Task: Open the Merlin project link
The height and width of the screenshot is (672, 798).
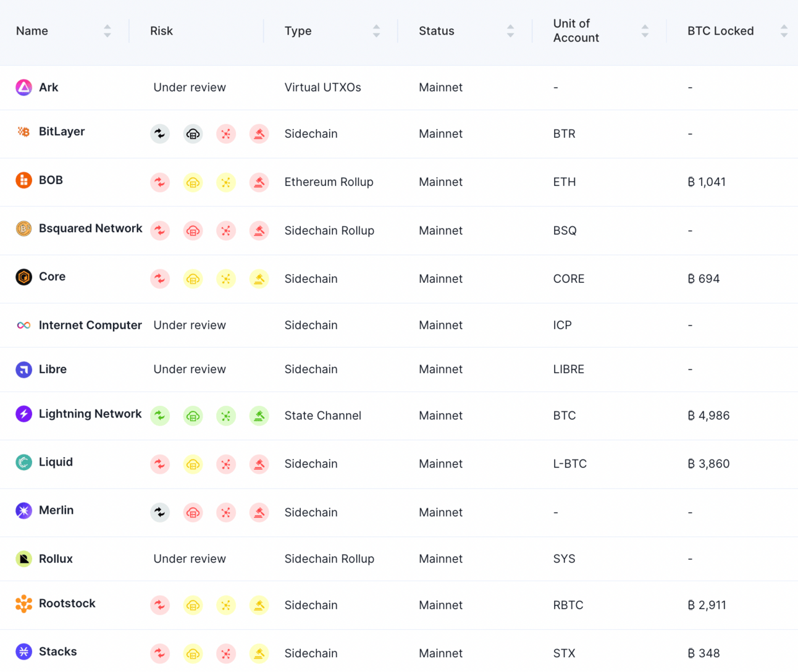Action: click(56, 510)
